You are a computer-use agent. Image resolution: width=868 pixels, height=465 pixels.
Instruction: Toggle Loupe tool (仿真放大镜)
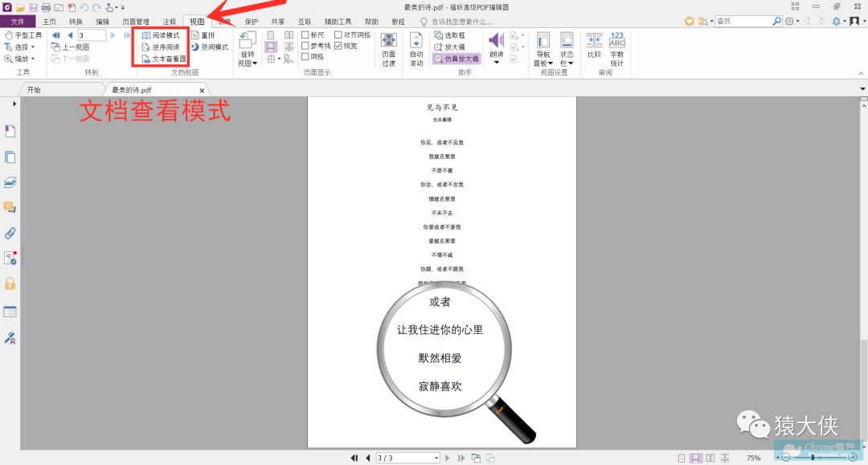point(457,59)
